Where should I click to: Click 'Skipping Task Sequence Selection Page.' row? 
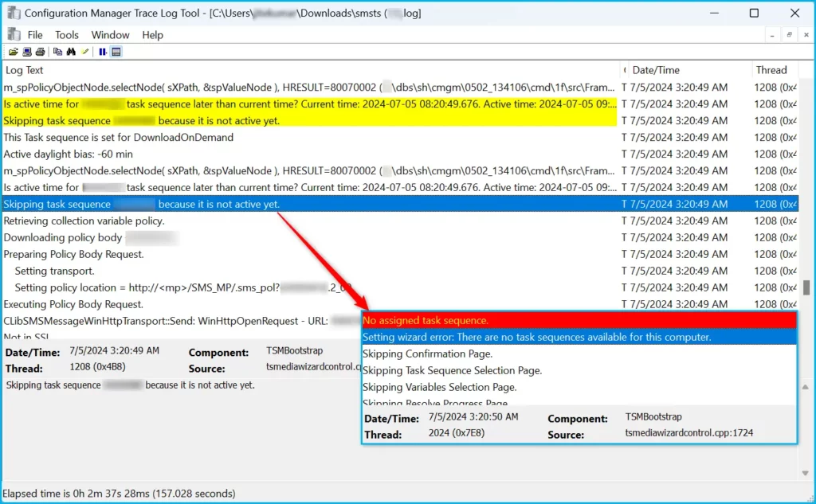click(x=579, y=370)
